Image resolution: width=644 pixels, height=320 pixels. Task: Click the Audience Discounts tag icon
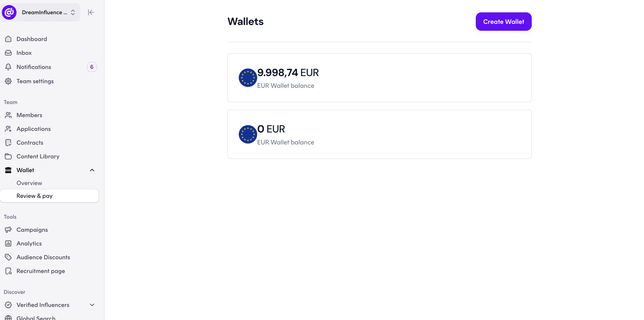(x=8, y=257)
